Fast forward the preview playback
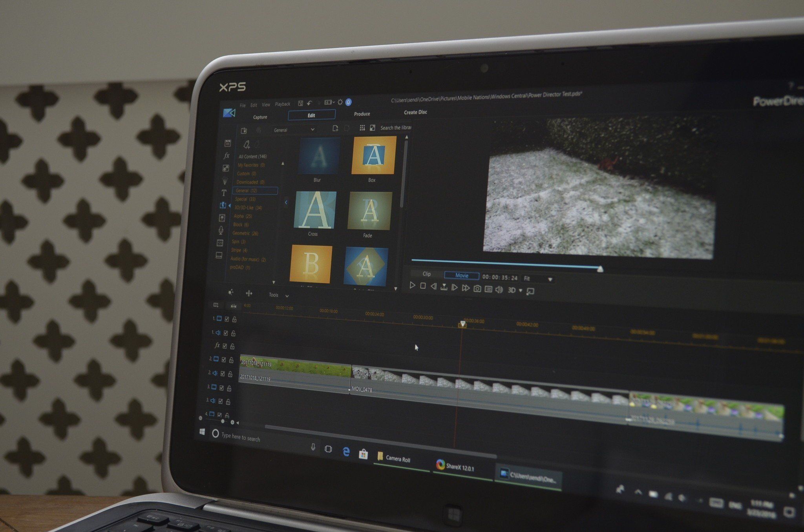The height and width of the screenshot is (532, 804). 466,288
